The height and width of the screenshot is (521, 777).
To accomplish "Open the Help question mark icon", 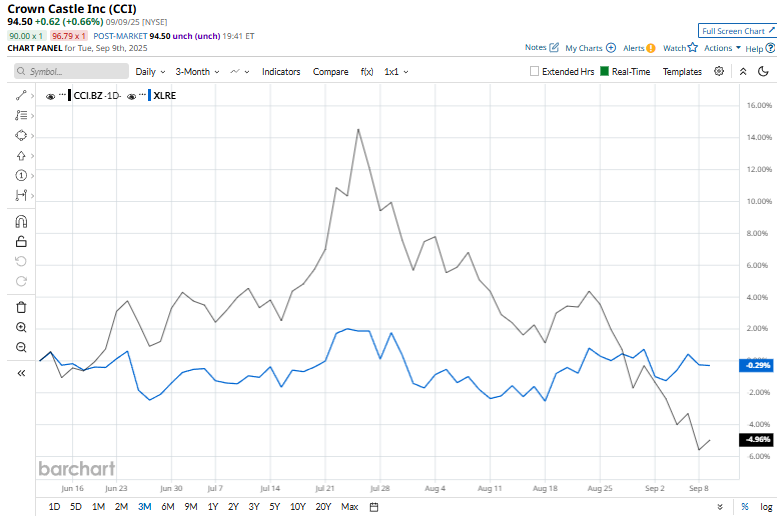I will tap(770, 48).
